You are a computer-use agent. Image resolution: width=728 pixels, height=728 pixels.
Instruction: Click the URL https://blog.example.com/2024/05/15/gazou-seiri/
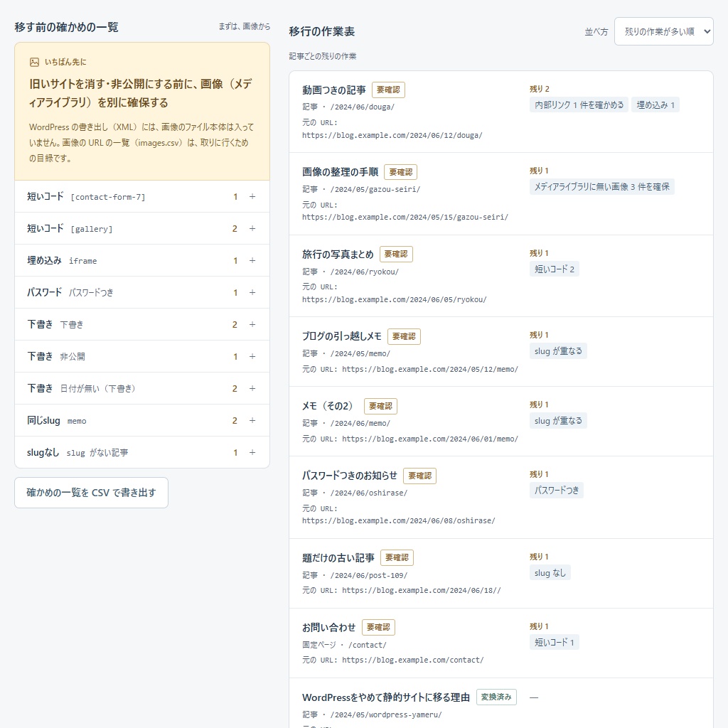405,218
